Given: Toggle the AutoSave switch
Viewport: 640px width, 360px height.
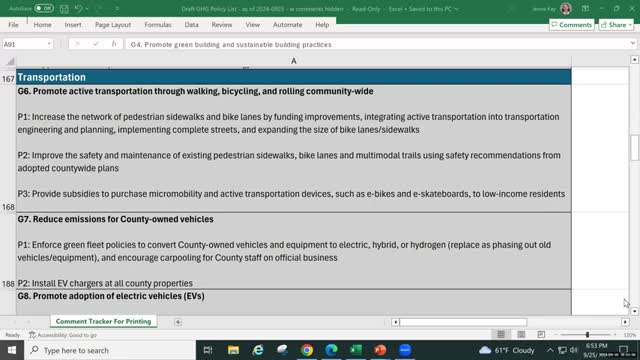Looking at the screenshot, I should [x=43, y=8].
